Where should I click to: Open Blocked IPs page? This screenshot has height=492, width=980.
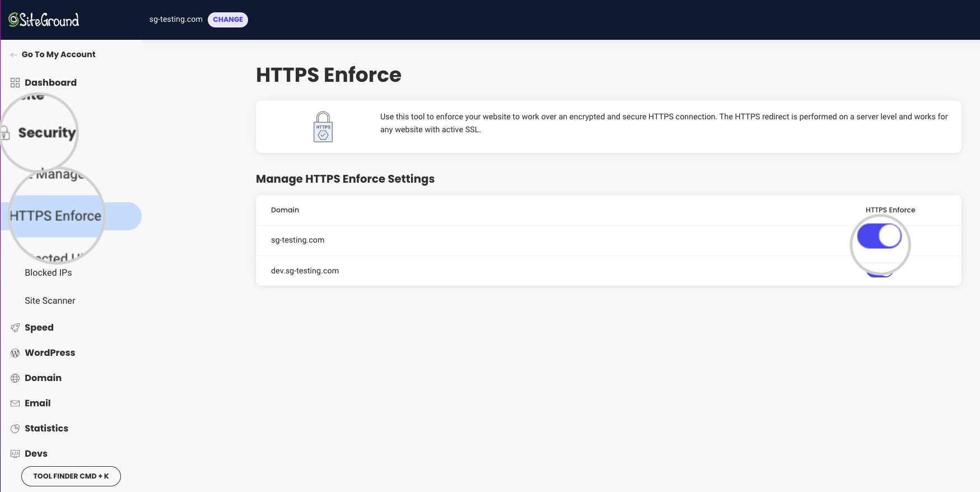[48, 273]
